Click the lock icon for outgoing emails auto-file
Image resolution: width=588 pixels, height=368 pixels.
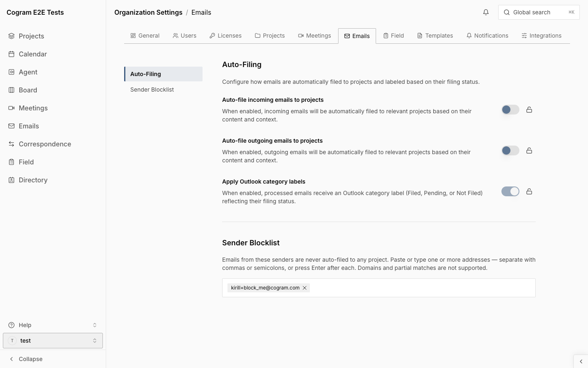pyautogui.click(x=529, y=150)
